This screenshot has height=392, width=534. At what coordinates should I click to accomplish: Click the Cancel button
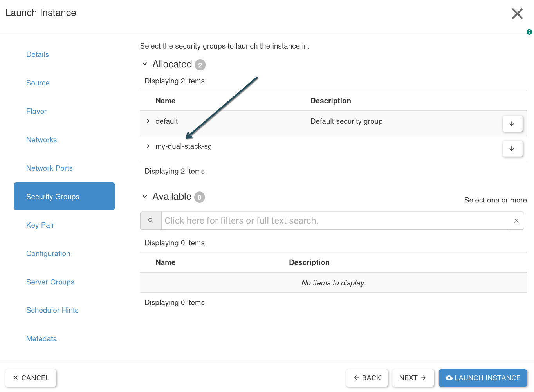31,378
